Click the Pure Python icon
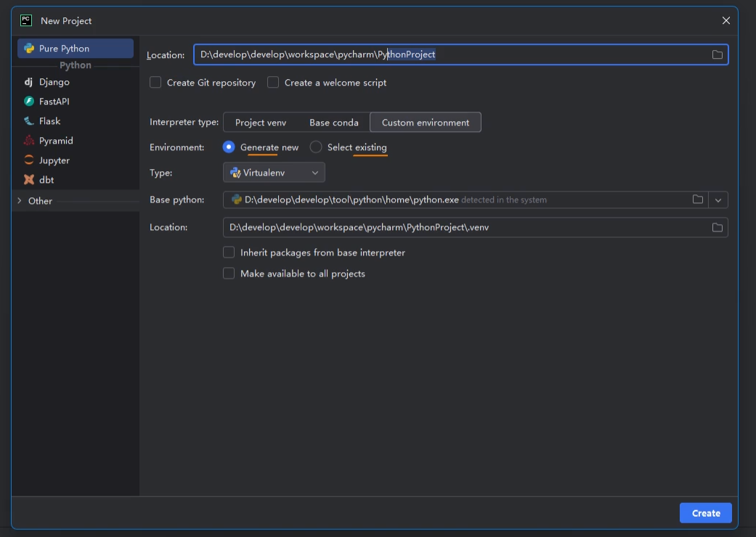The height and width of the screenshot is (537, 756). coord(29,48)
